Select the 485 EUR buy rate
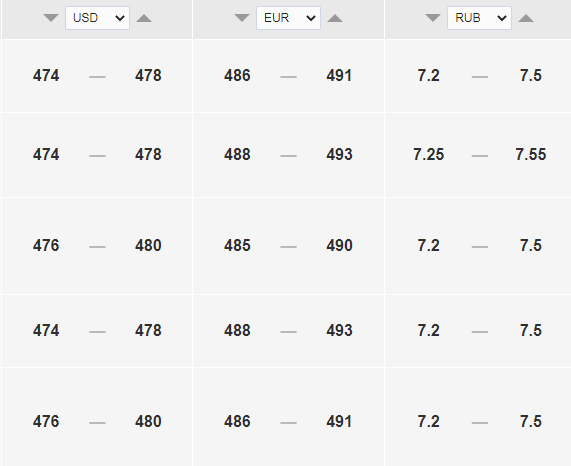 click(237, 245)
